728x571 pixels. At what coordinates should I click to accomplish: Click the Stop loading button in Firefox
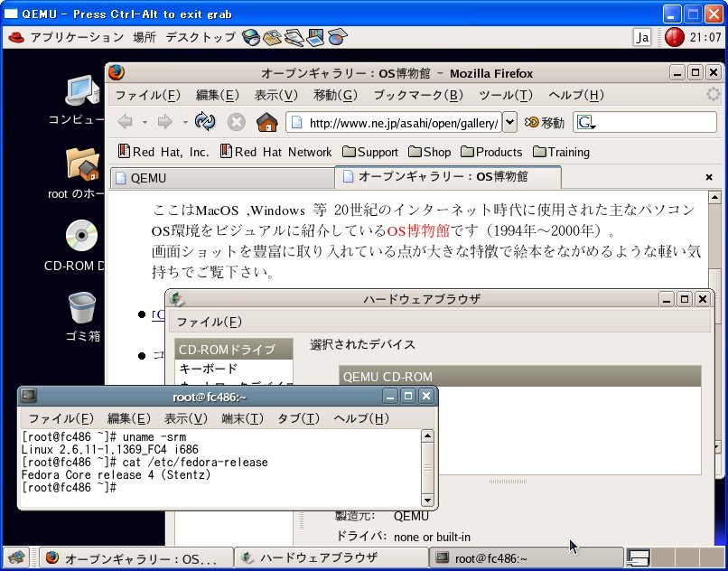[236, 122]
